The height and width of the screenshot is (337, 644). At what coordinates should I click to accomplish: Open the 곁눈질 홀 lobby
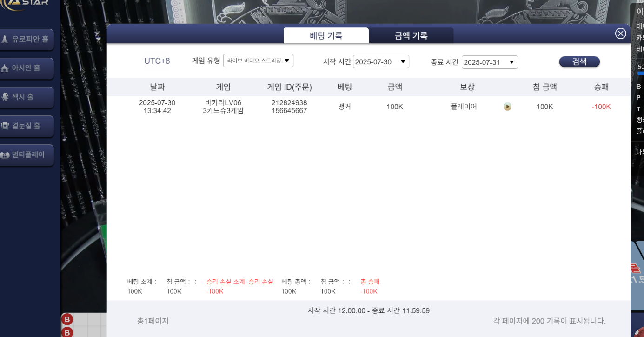(x=27, y=126)
